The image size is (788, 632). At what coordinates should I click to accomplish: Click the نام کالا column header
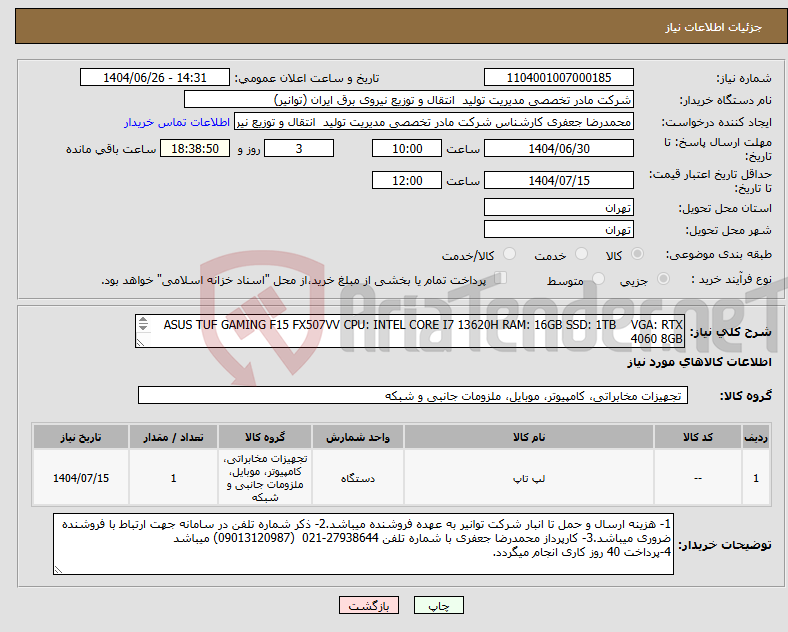[529, 437]
